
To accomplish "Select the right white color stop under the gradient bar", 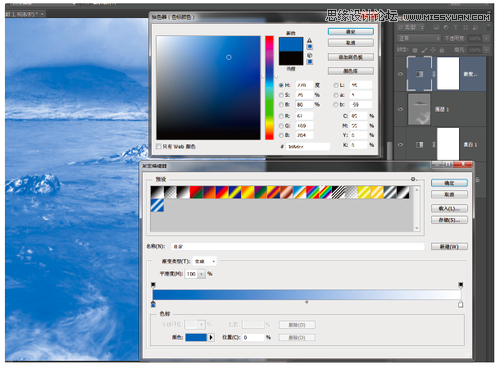I will click(x=461, y=304).
